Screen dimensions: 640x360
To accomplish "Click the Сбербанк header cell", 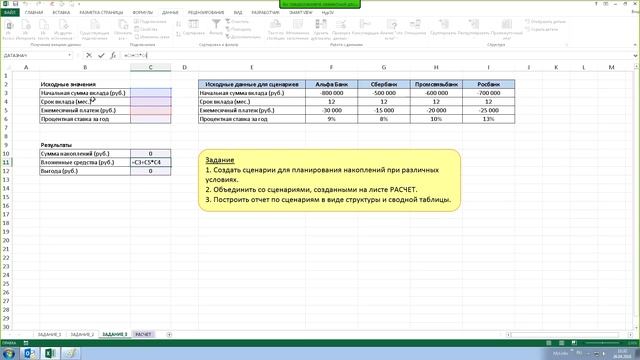I will pos(384,84).
